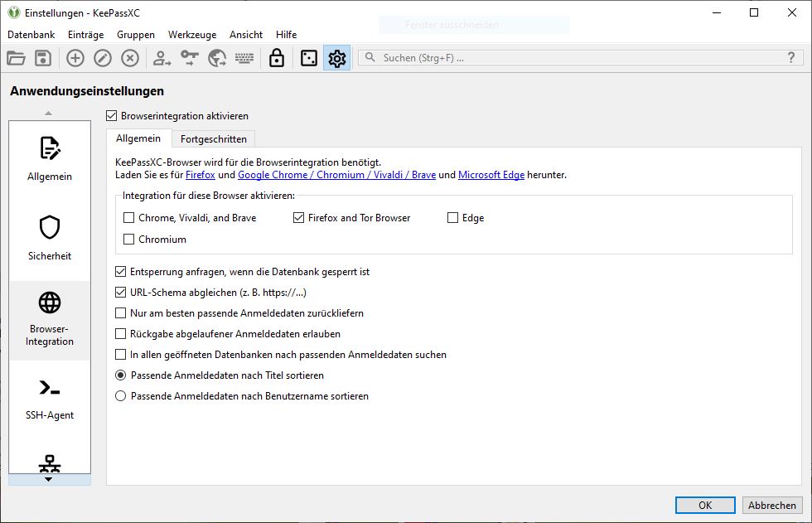The width and height of the screenshot is (812, 523).
Task: Add new entry with plus circle icon
Action: coord(75,58)
